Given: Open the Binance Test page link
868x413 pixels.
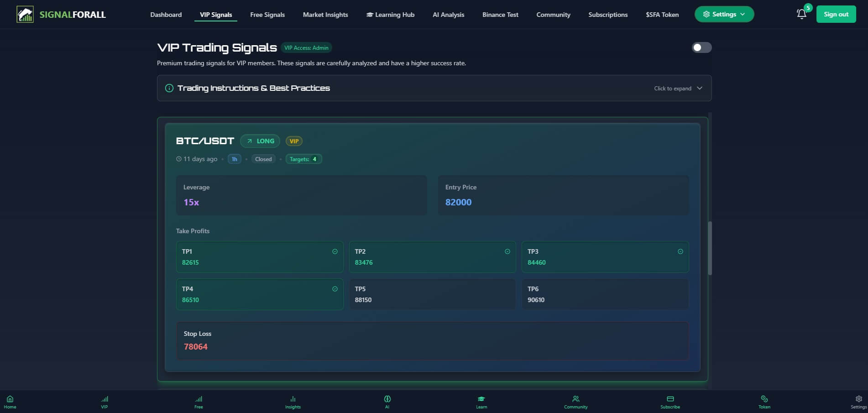Looking at the screenshot, I should (500, 15).
